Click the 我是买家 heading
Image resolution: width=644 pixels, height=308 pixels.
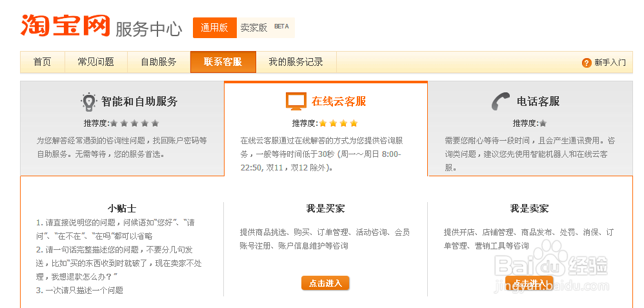(x=325, y=209)
